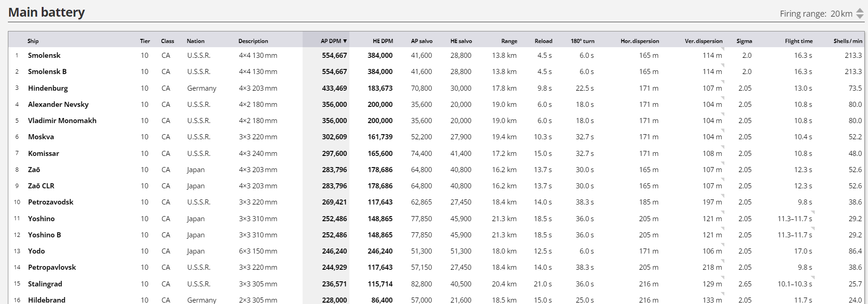This screenshot has height=304, width=868.
Task: Open the Smolensk B ship entry
Action: 47,72
